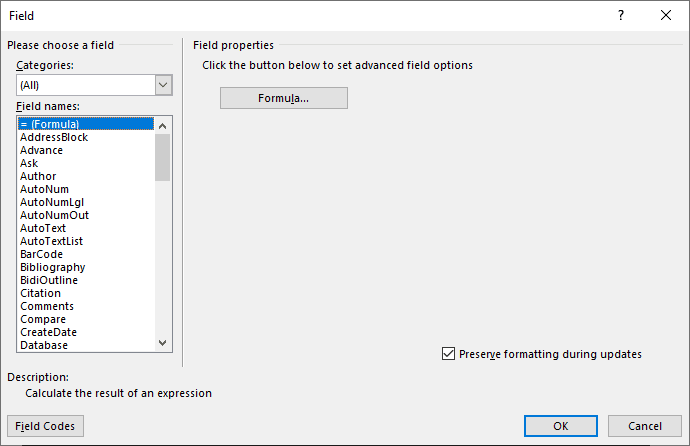Click the help question mark icon
690x446 pixels.
(x=620, y=15)
